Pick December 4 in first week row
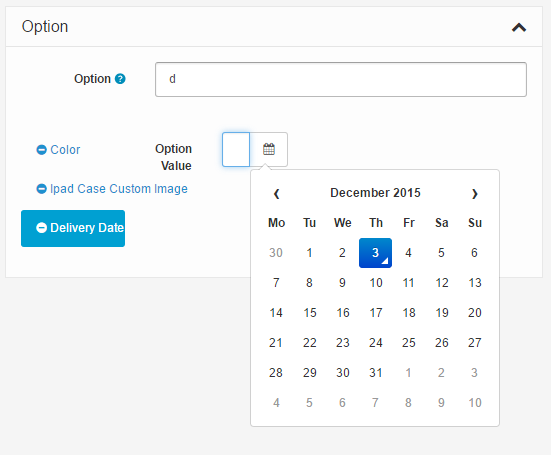This screenshot has height=455, width=551. [408, 253]
